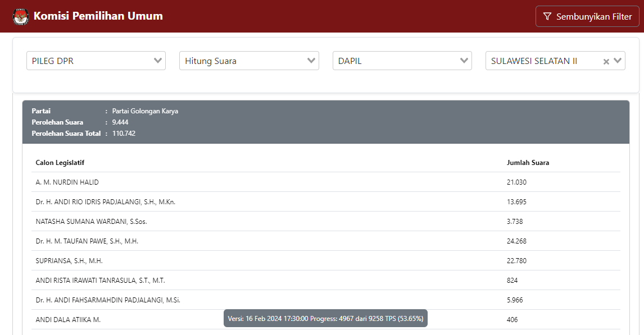Click the 24.268 vote count value
This screenshot has width=644, height=335.
516,241
